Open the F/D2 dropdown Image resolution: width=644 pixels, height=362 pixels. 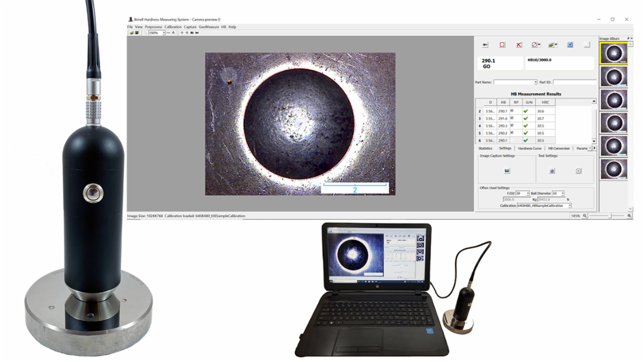point(528,193)
